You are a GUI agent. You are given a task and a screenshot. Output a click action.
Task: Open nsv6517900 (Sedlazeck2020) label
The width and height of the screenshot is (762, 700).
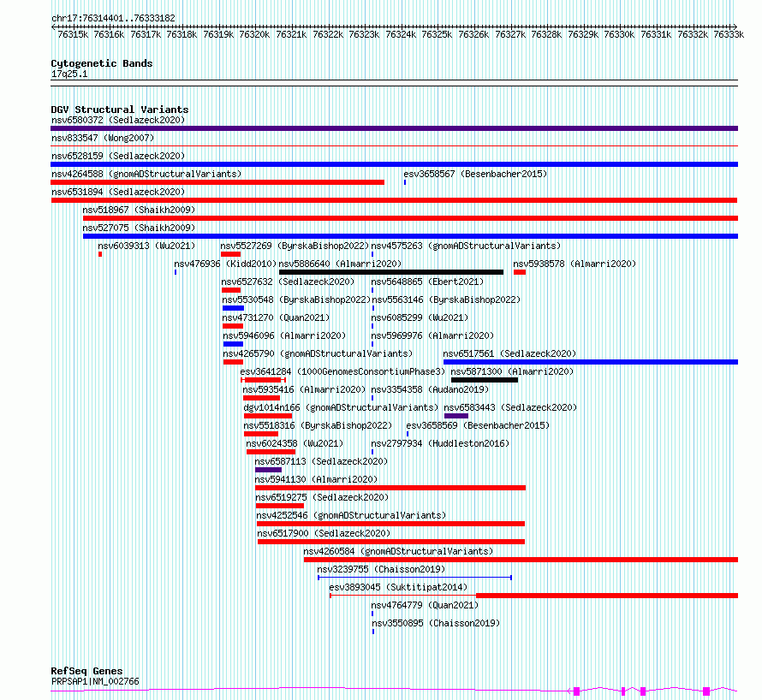(324, 533)
